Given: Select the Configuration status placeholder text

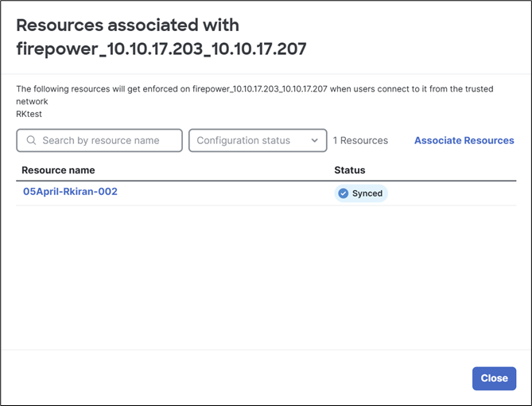Looking at the screenshot, I should (x=243, y=140).
